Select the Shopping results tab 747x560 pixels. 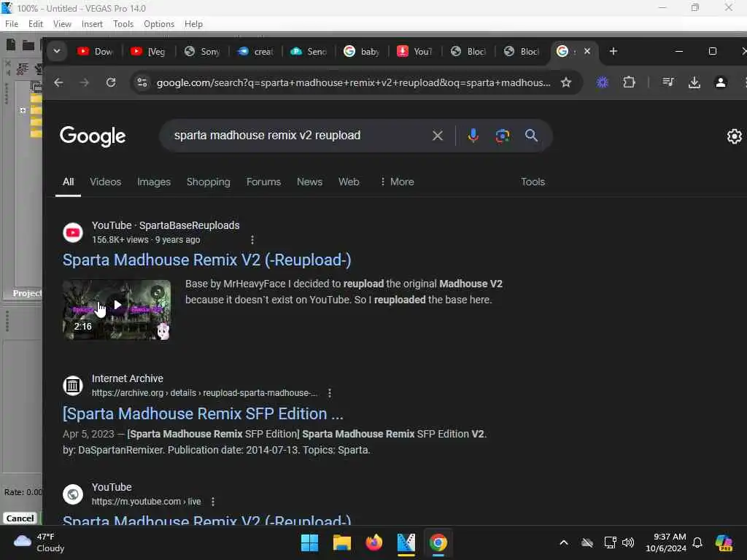(208, 182)
